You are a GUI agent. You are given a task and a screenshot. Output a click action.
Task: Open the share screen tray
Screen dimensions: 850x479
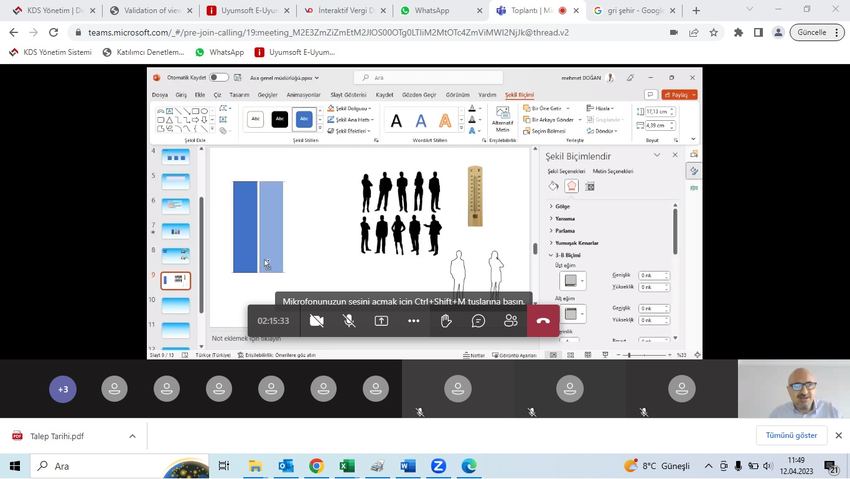pyautogui.click(x=381, y=321)
